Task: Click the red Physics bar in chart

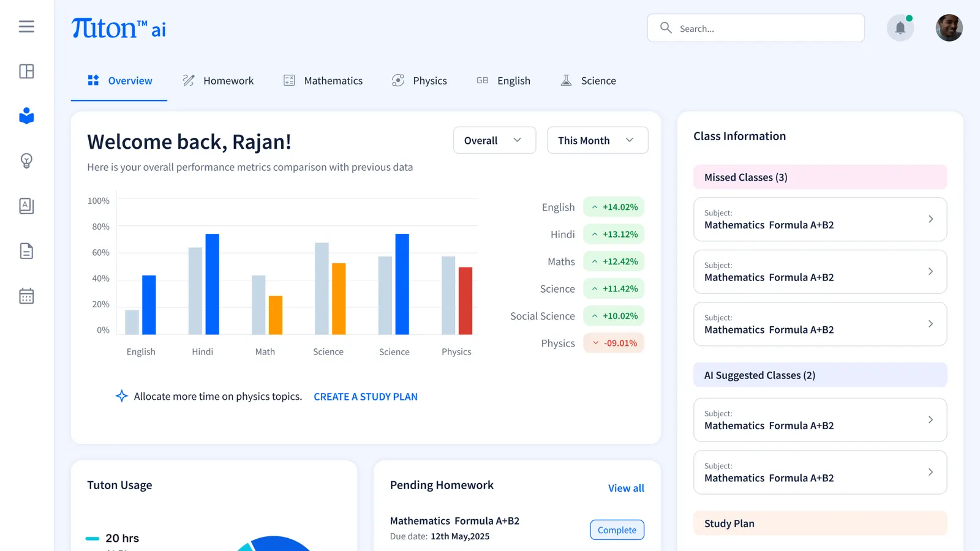Action: (466, 301)
